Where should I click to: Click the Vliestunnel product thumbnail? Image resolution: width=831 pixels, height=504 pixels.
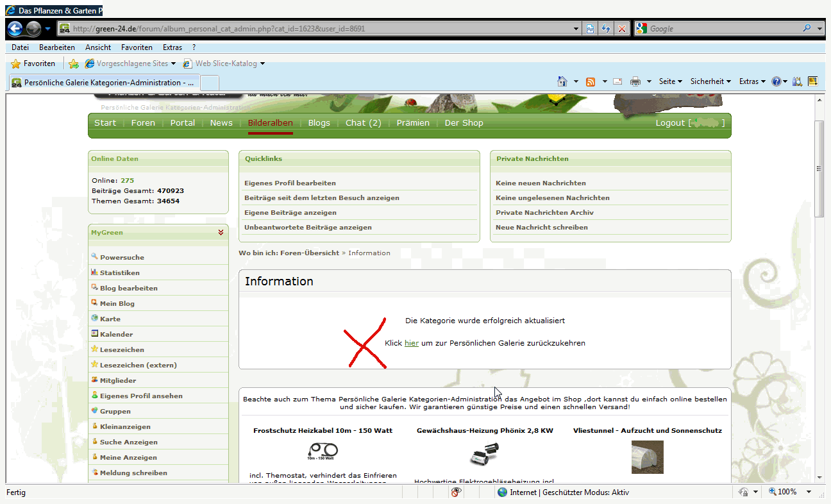[647, 457]
